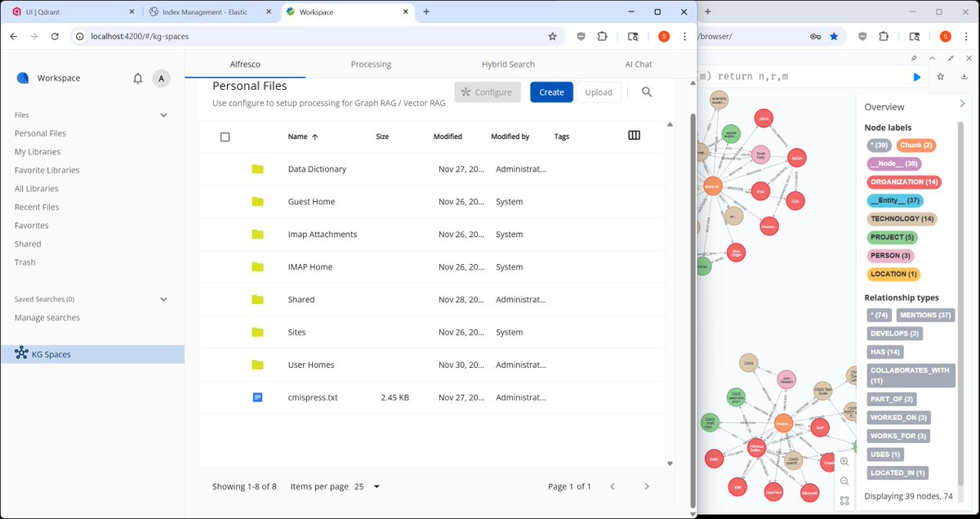Switch to the AI Chat tab
980x519 pixels.
(639, 64)
